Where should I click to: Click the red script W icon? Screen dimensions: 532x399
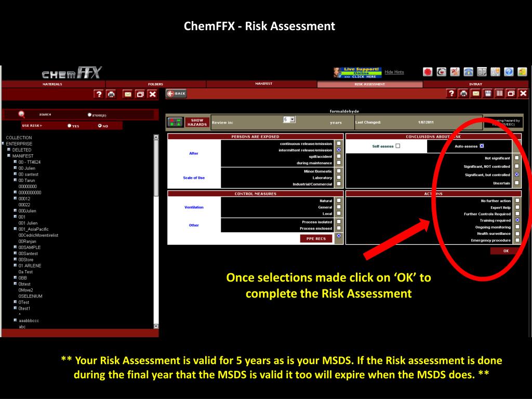(x=455, y=72)
